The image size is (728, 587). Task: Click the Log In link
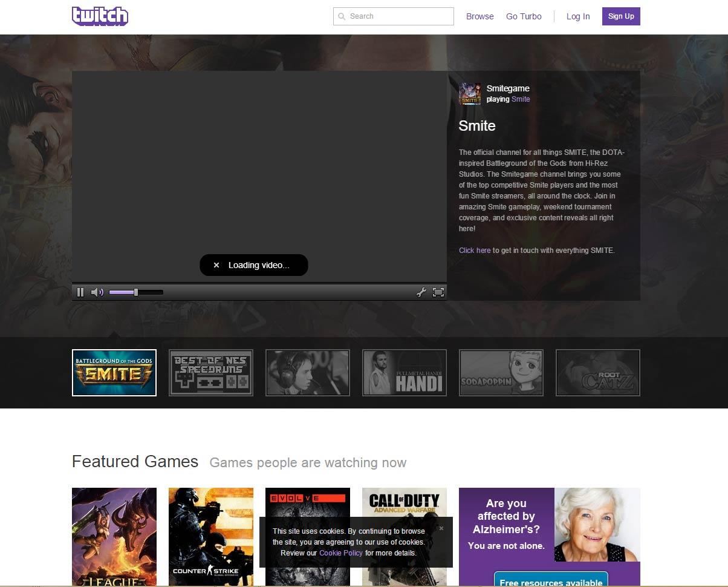(x=578, y=16)
